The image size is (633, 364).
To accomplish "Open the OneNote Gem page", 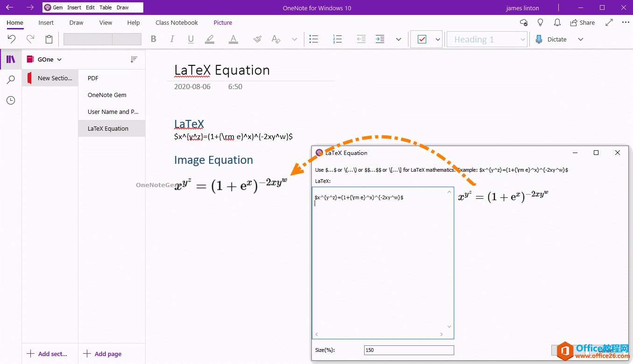I will point(112,95).
